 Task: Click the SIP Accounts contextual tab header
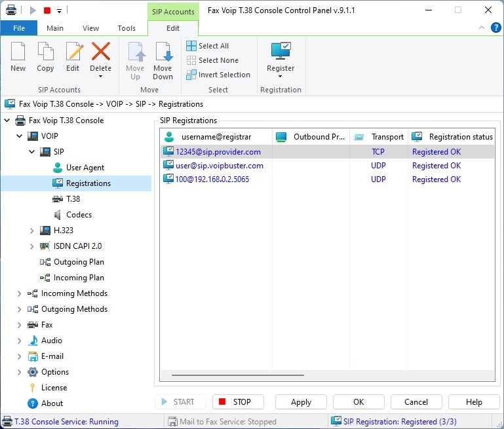[x=173, y=12]
